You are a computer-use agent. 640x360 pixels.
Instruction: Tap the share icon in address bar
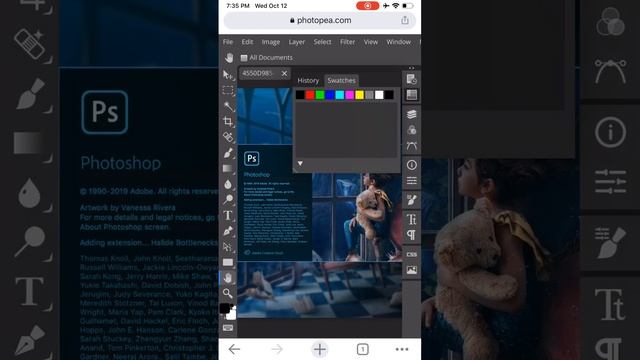[404, 20]
